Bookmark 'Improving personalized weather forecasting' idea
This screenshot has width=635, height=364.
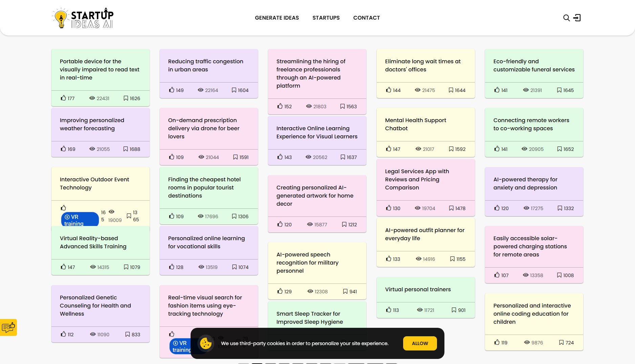(x=126, y=149)
